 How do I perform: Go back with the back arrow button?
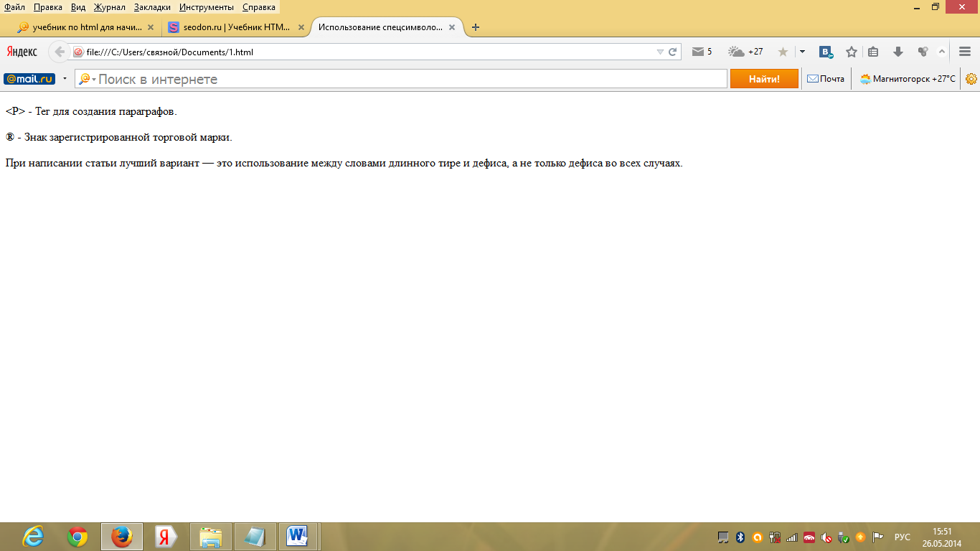click(60, 52)
